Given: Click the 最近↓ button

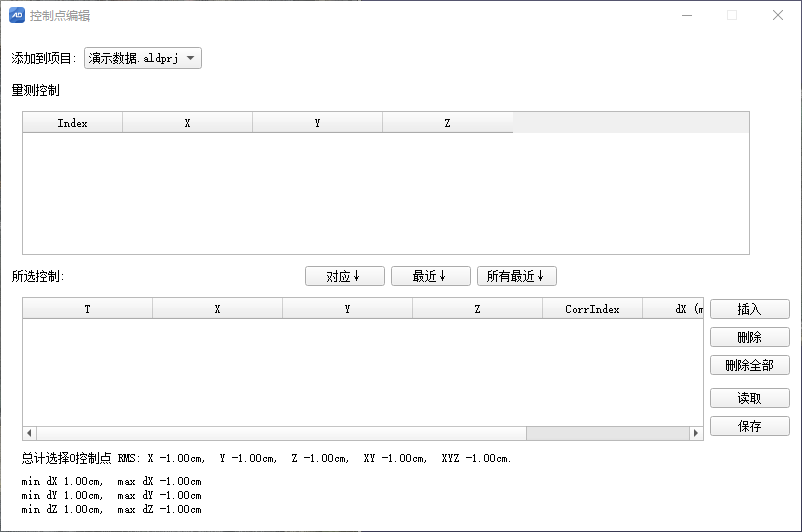Looking at the screenshot, I should 431,276.
